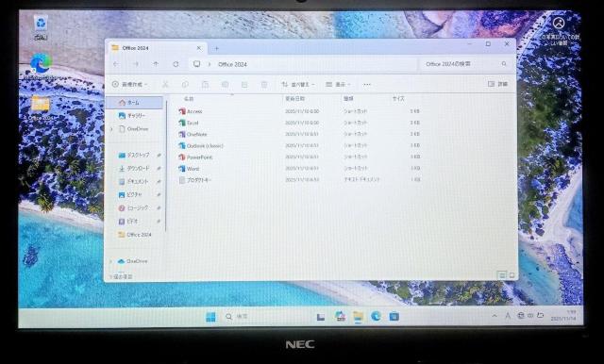Open Task View on the taskbar
This screenshot has height=364, width=604.
[x=321, y=317]
